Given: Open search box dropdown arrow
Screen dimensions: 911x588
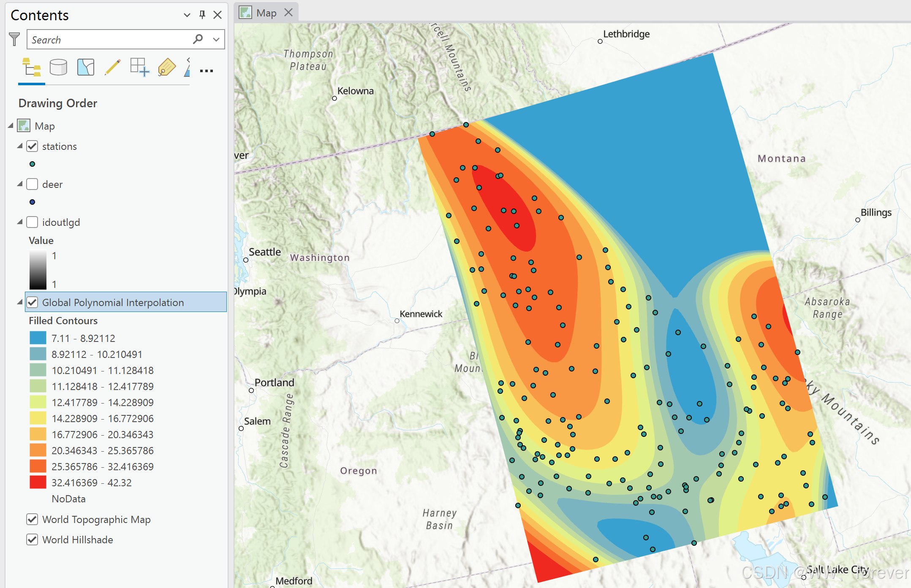Looking at the screenshot, I should tap(216, 39).
